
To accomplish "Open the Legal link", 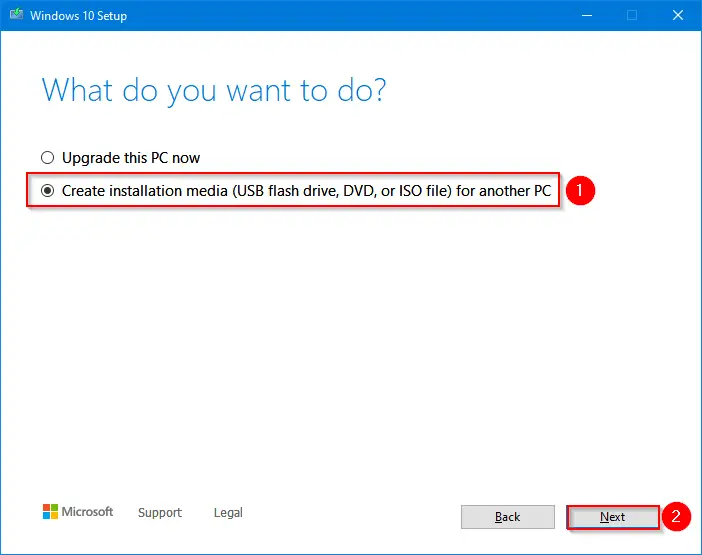I will (228, 512).
